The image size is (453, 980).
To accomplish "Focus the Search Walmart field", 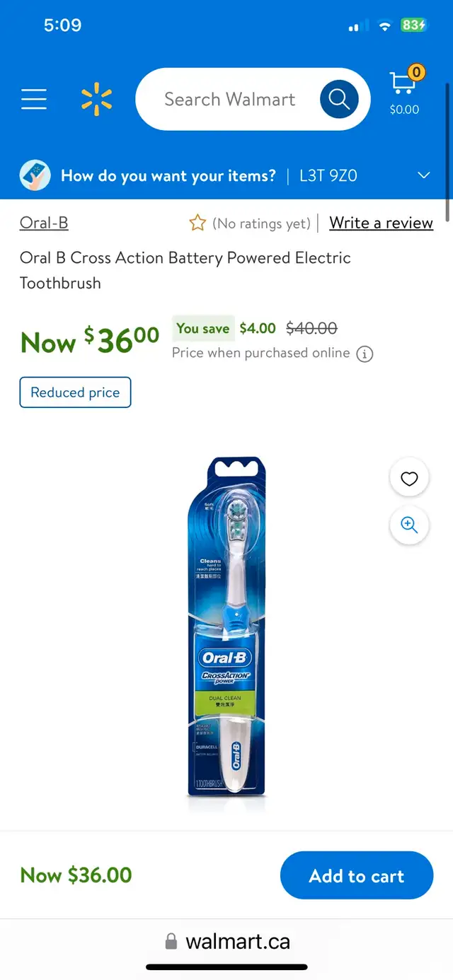I will 229,99.
